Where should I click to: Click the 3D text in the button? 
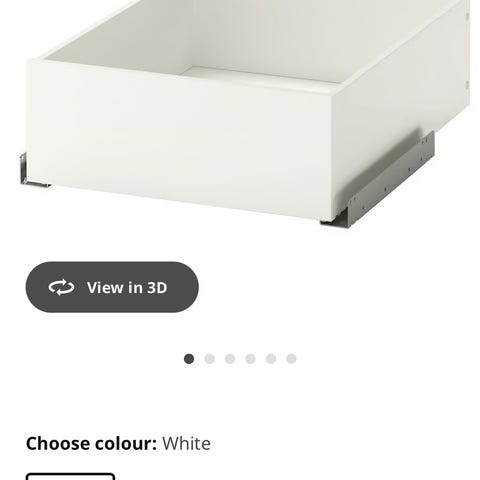tap(157, 287)
